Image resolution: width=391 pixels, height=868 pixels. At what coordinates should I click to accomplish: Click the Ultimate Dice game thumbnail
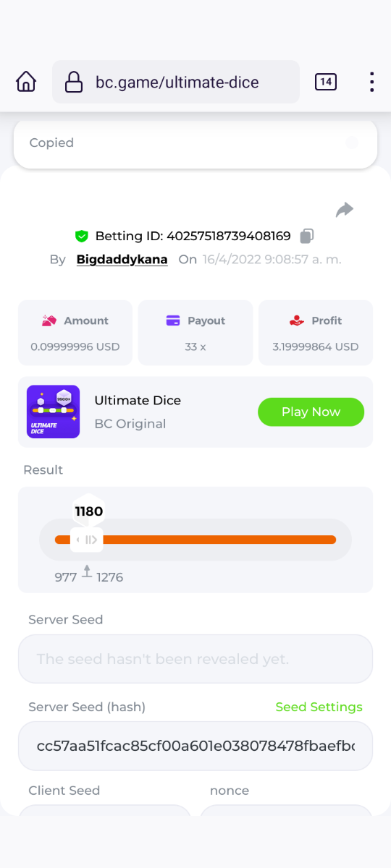(x=54, y=412)
